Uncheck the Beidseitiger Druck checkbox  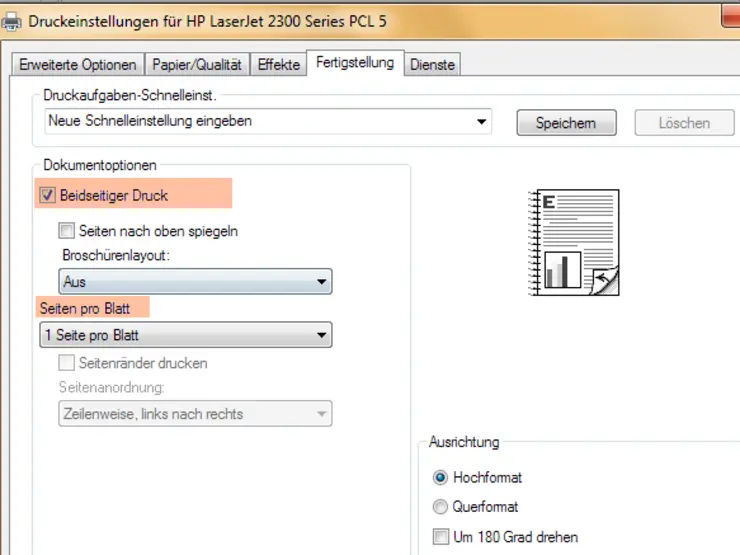click(47, 196)
